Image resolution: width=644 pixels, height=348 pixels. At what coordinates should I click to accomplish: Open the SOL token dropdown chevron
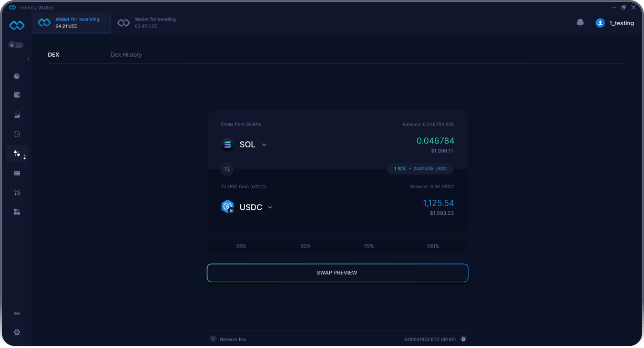click(264, 145)
